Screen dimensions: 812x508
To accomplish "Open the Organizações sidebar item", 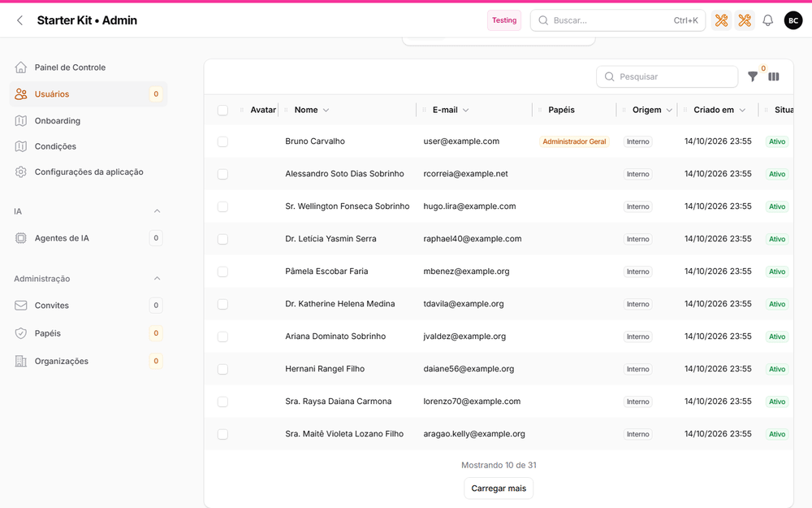I will [89, 362].
